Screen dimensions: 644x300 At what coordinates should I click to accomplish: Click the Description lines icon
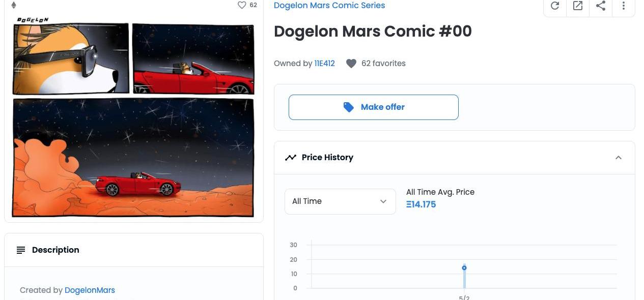[x=21, y=250]
